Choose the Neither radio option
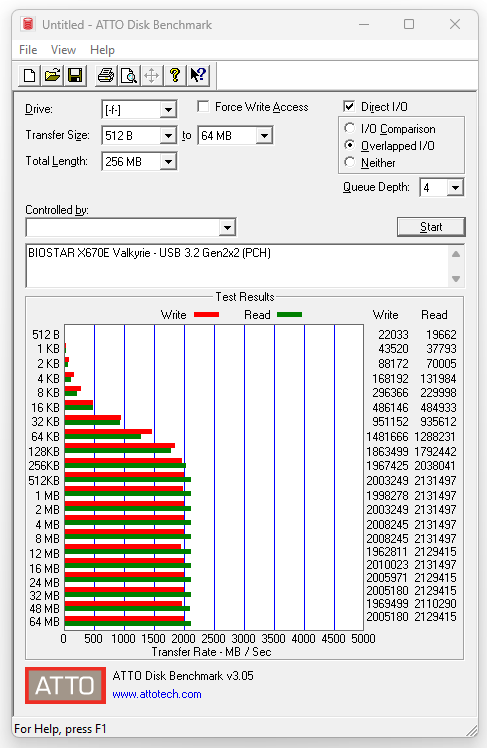Screen dimensions: 487x748 [x=350, y=162]
